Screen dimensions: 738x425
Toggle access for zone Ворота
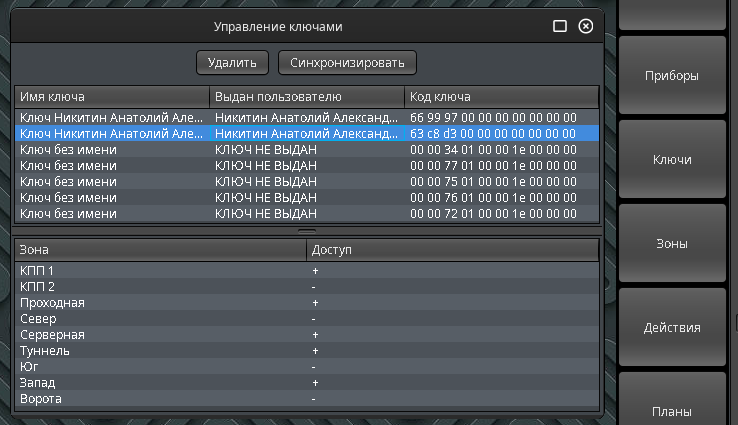[x=314, y=399]
